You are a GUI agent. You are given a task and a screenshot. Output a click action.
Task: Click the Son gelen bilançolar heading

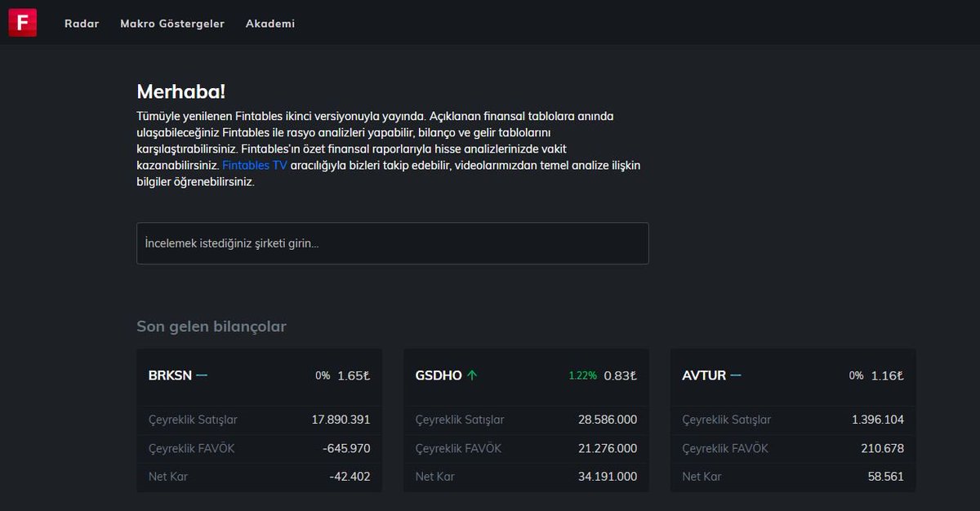click(x=211, y=327)
